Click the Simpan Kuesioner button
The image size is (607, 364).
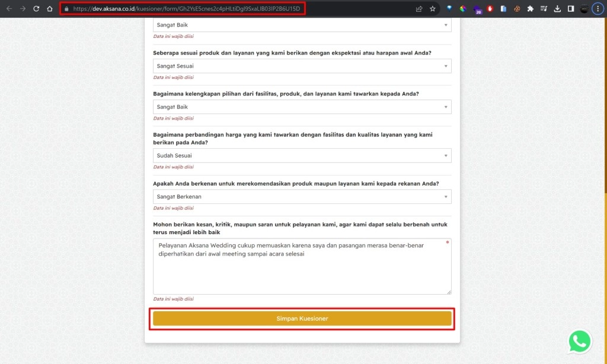point(302,318)
